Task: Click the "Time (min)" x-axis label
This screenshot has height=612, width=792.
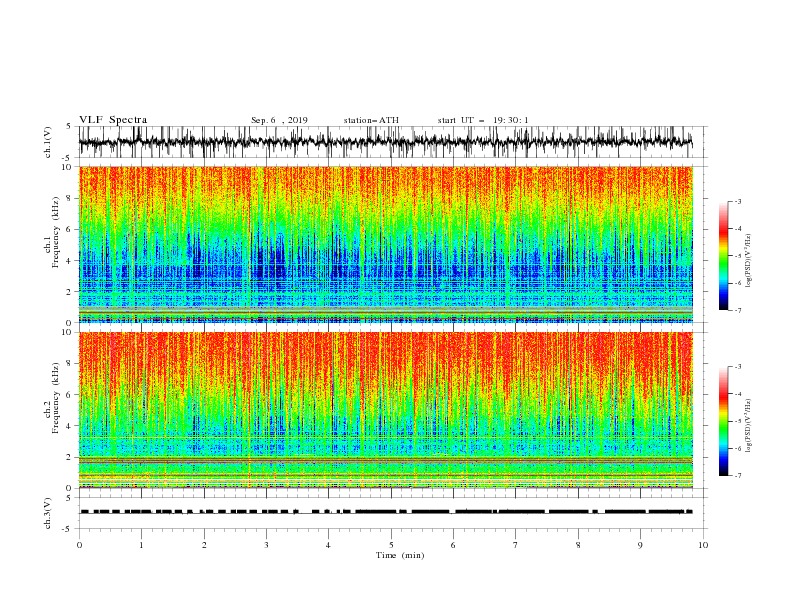Action: point(400,555)
